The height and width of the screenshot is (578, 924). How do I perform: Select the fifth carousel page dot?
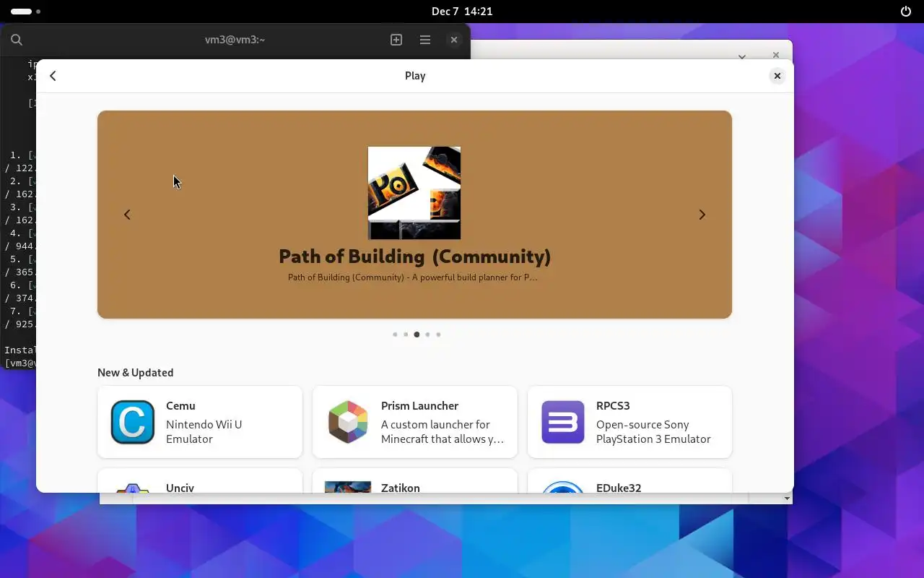click(438, 335)
